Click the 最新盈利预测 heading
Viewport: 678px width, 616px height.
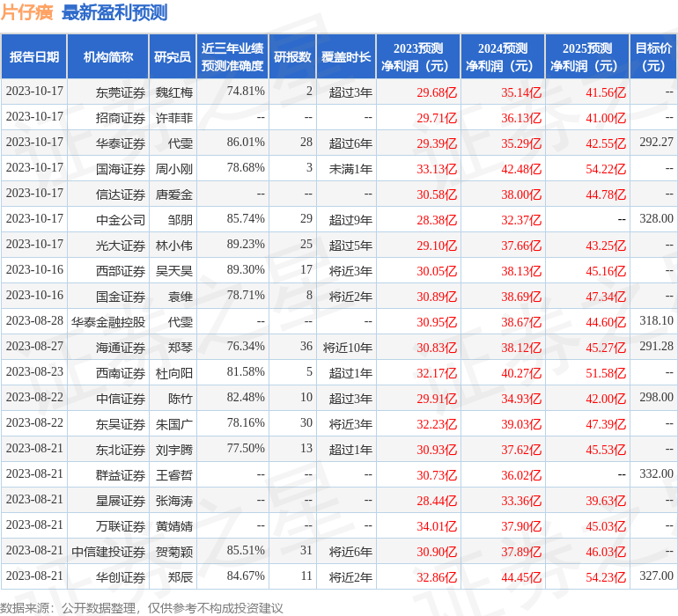[114, 12]
